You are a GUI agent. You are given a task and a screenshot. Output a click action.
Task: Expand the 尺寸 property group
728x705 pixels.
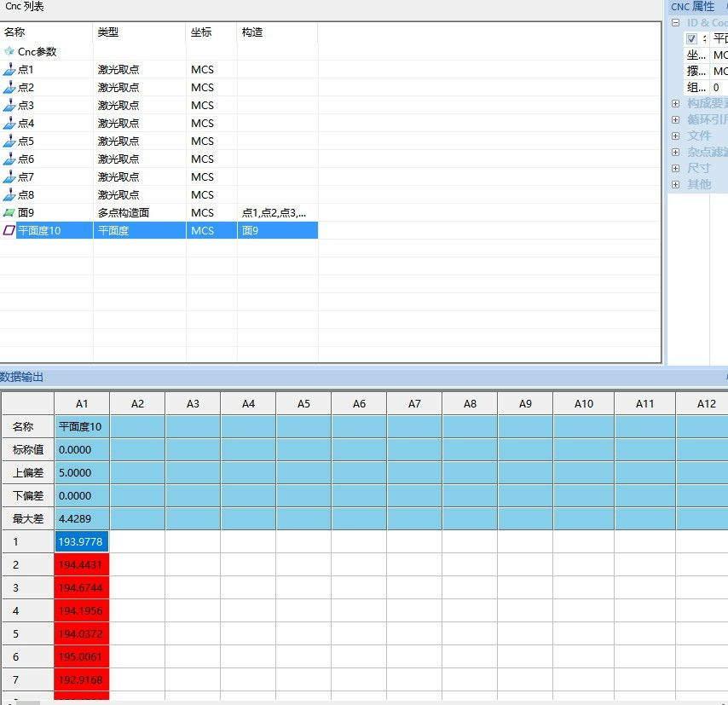pos(676,168)
